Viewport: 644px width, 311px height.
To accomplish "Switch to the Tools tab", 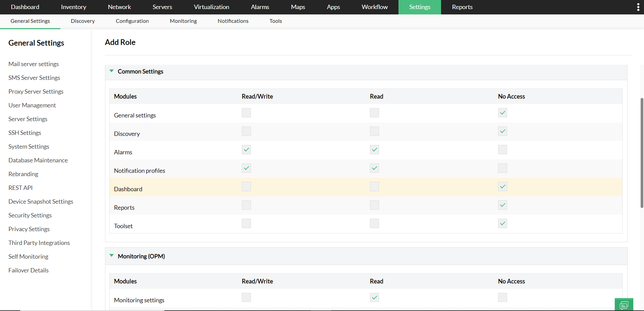I will tap(275, 21).
